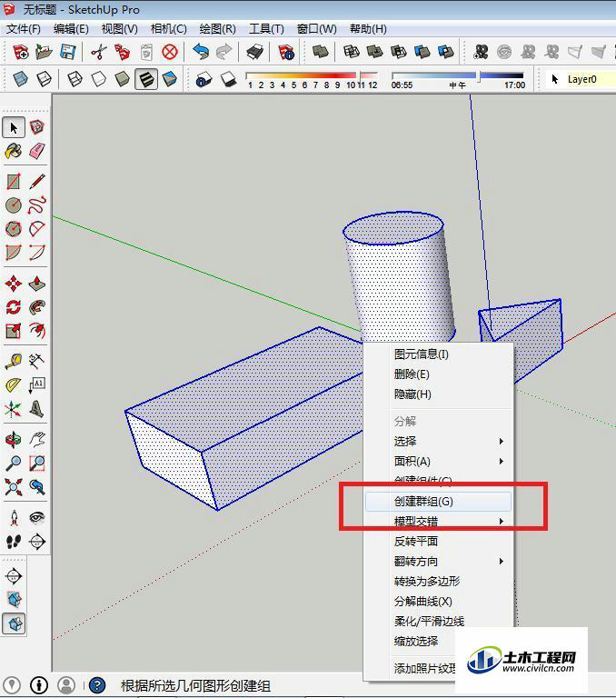Choose 柔化/平滑边线 in context menu
Viewport: 616px width, 698px height.
(x=439, y=622)
